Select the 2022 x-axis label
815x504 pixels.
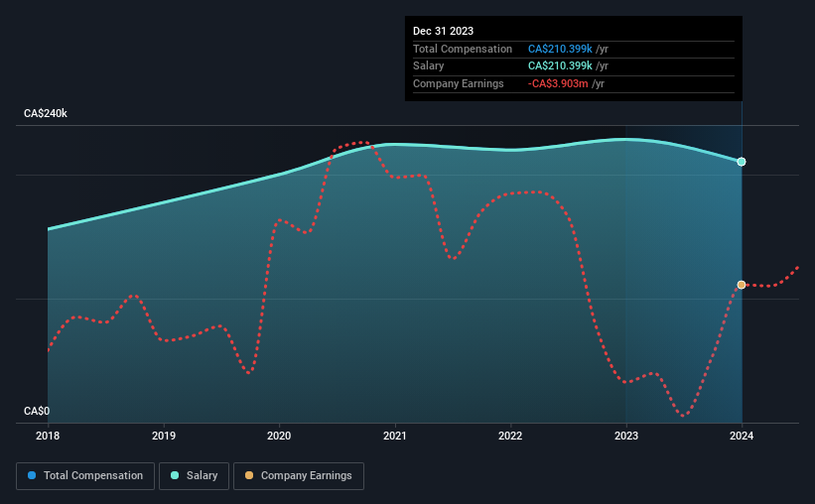(510, 436)
